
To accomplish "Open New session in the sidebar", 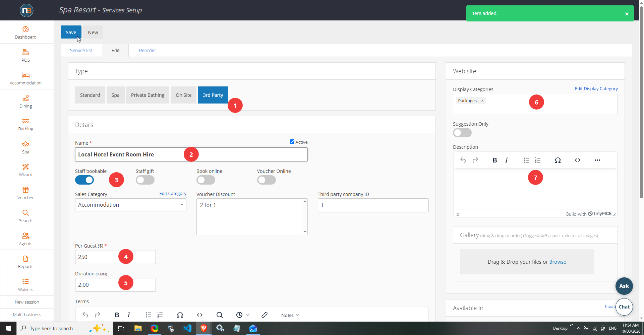I will pos(27,302).
